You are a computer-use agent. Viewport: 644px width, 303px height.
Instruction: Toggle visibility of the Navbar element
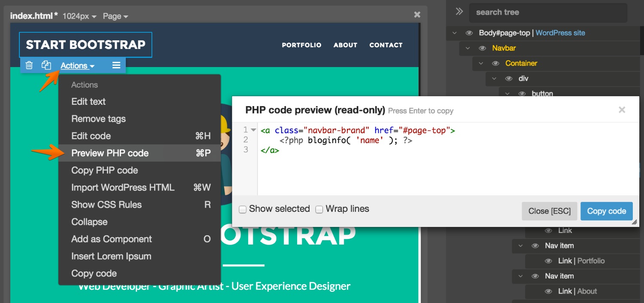(x=482, y=48)
